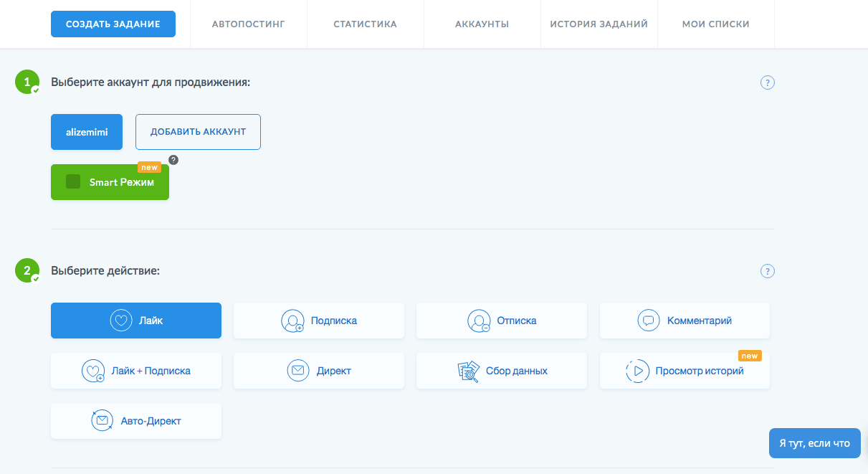Click the Добавить аккаунт button
Screen dimensions: 868x474
click(198, 132)
